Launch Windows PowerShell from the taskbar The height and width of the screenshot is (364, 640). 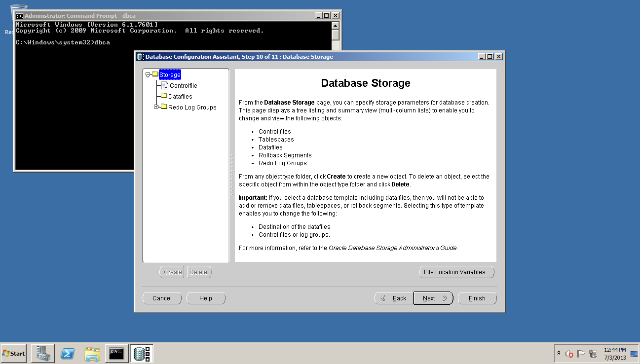(68, 353)
